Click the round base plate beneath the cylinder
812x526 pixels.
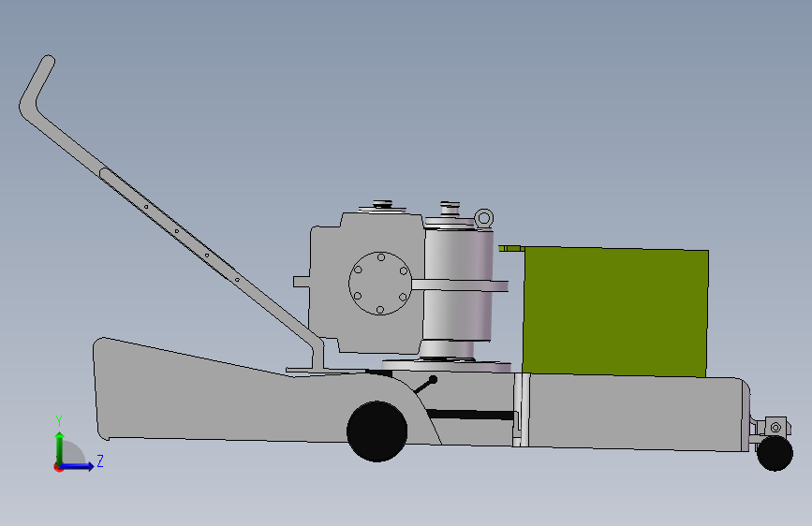[447, 366]
